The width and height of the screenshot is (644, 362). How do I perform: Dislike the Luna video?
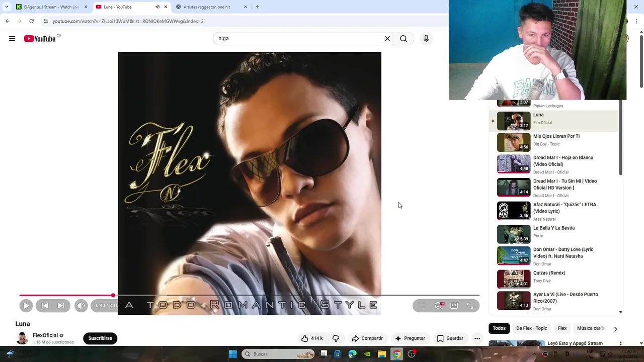tap(336, 338)
